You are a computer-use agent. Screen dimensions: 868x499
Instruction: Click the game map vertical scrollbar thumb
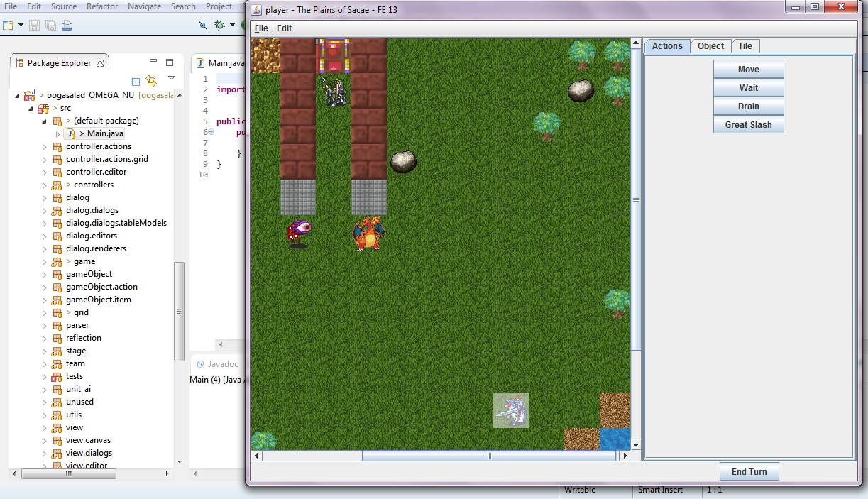point(636,200)
